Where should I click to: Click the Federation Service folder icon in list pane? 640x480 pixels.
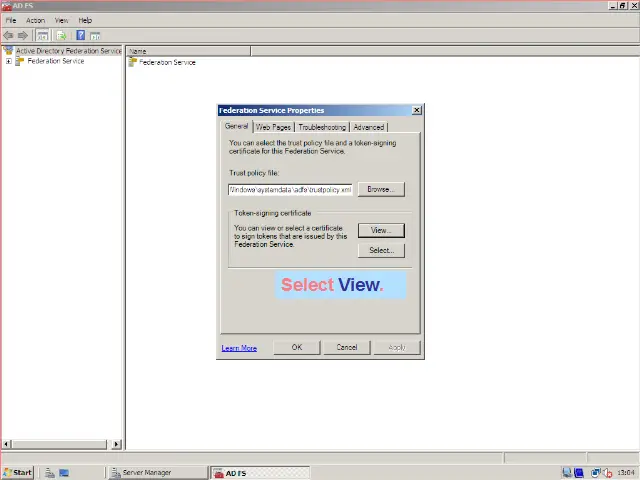(x=132, y=62)
